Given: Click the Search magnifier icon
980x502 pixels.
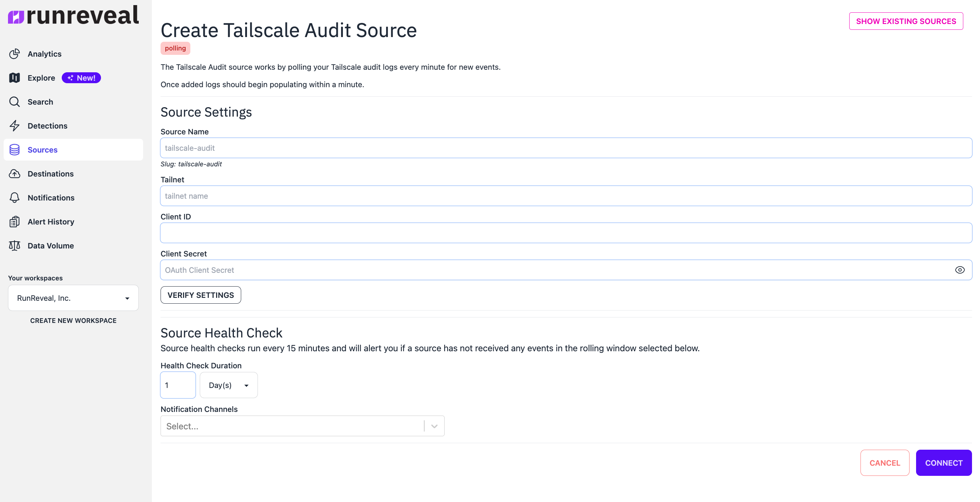Looking at the screenshot, I should click(x=15, y=102).
